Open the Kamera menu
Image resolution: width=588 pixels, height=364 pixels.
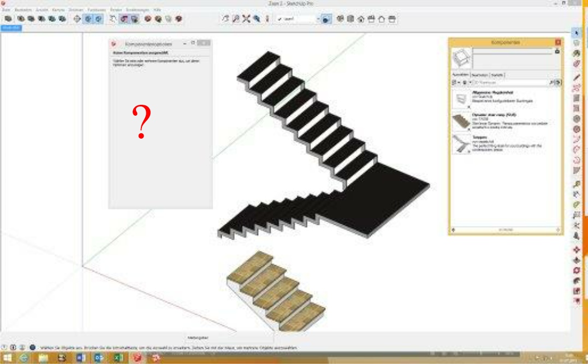coord(58,10)
